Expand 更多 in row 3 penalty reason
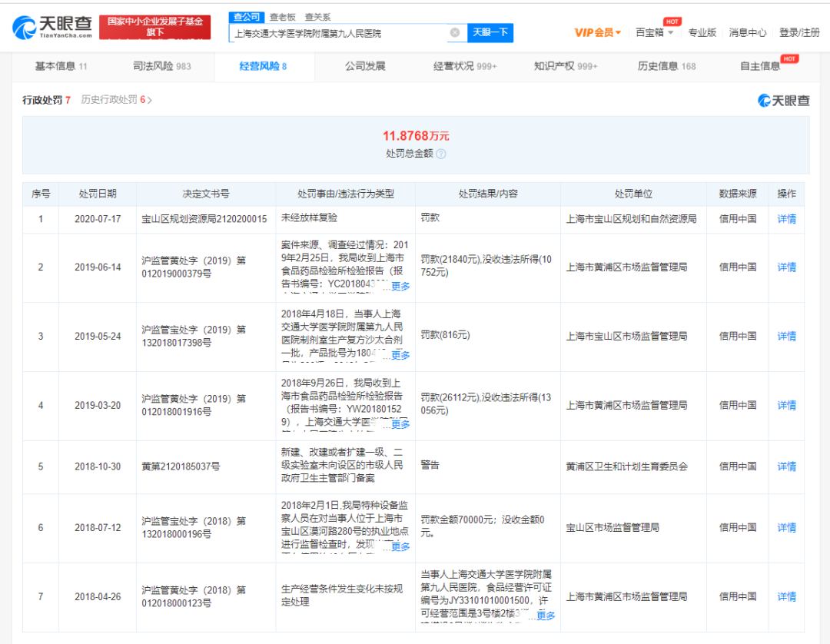 click(x=400, y=355)
